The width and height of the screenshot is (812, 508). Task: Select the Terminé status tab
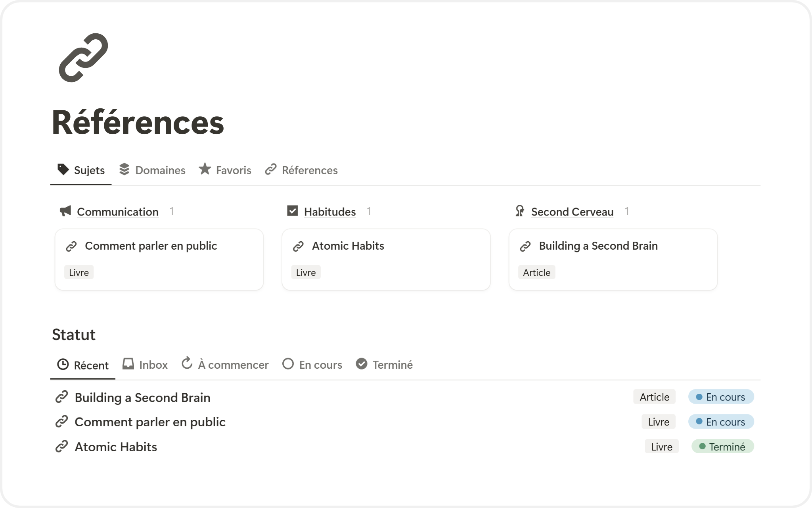(x=384, y=365)
